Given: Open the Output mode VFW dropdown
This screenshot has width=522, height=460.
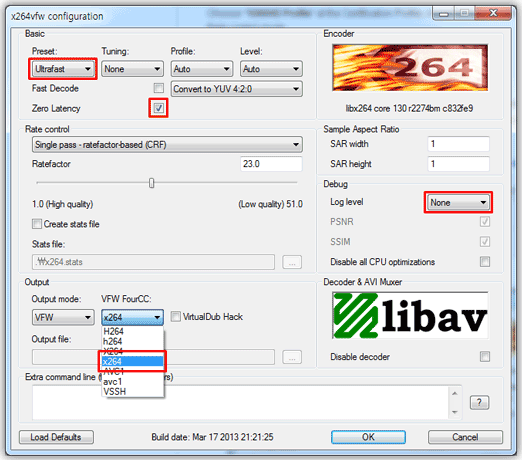Looking at the screenshot, I should (63, 317).
